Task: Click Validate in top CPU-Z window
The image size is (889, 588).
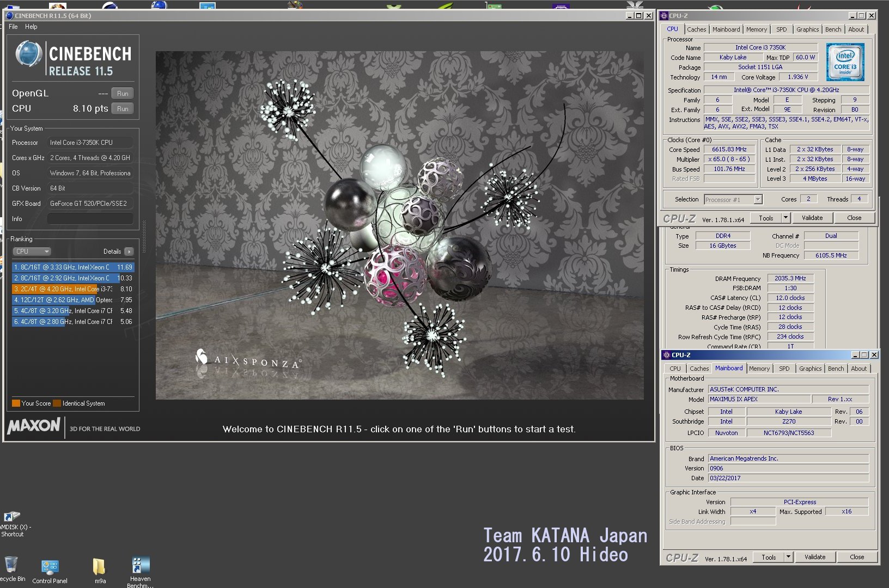Action: pos(812,218)
